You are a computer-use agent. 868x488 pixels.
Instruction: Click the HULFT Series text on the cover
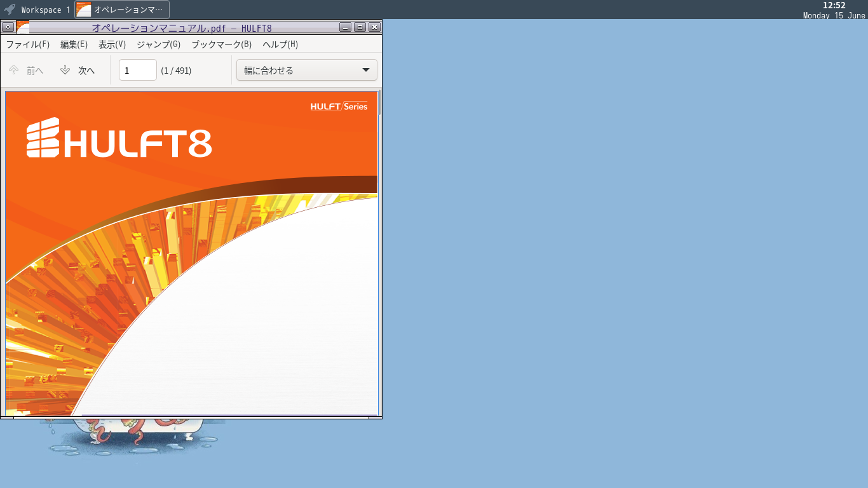[x=339, y=106]
